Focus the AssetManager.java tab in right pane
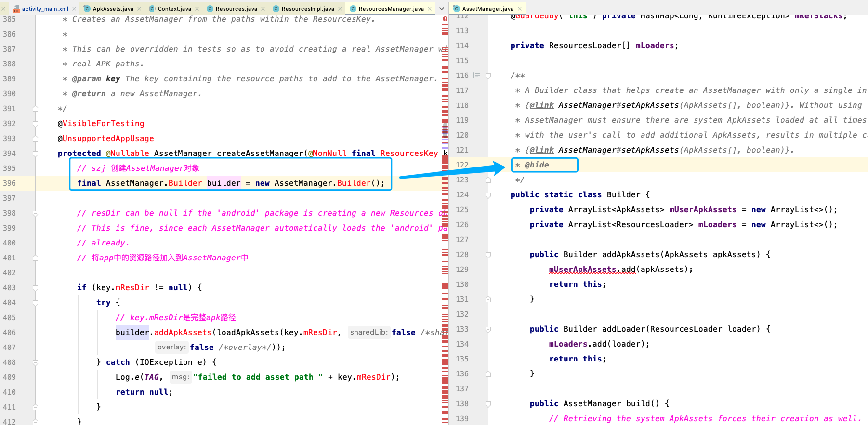The image size is (868, 425). tap(487, 9)
